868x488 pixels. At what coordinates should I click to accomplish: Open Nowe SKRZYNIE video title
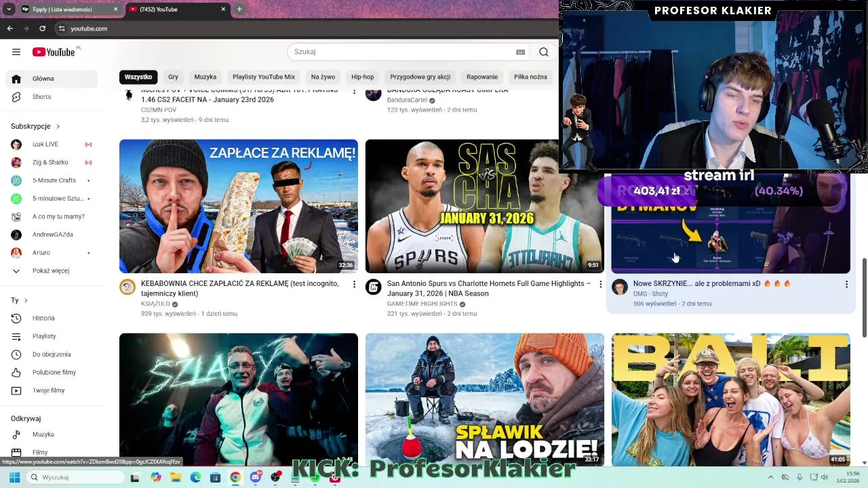coord(711,284)
